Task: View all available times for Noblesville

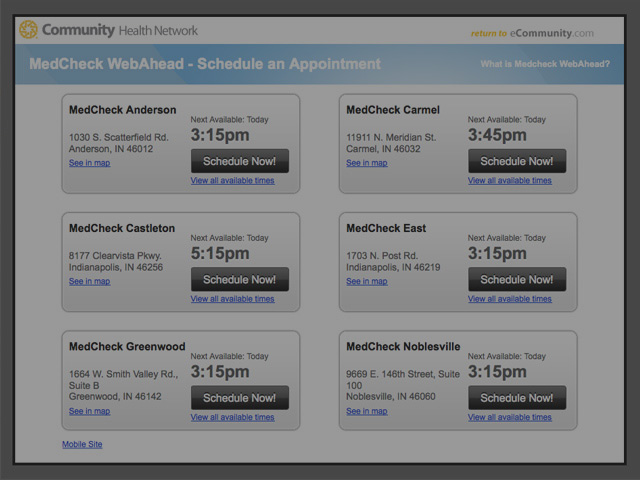Action: [509, 417]
